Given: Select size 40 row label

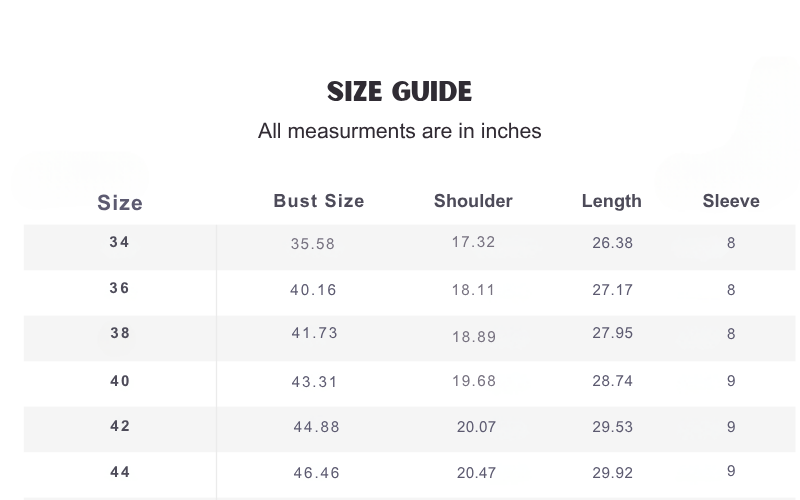Looking at the screenshot, I should point(120,381).
